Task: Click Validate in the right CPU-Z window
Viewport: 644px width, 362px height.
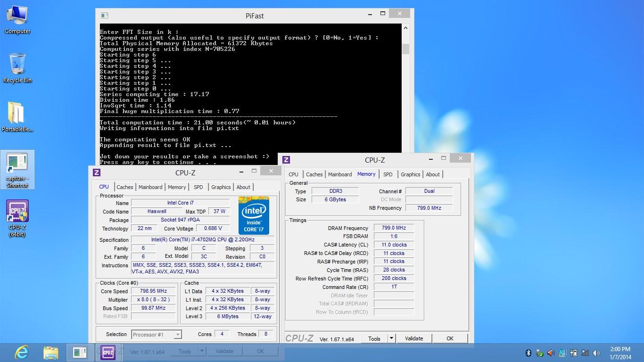Action: coord(414,338)
